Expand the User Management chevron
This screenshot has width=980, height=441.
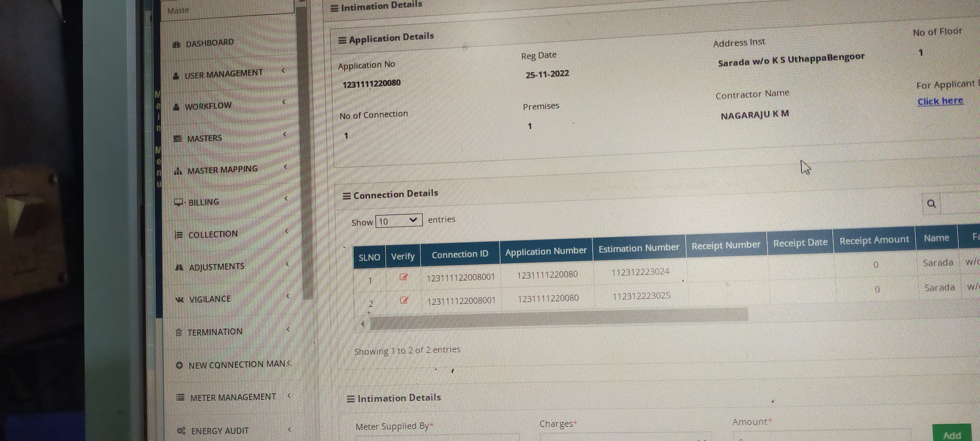(x=283, y=70)
